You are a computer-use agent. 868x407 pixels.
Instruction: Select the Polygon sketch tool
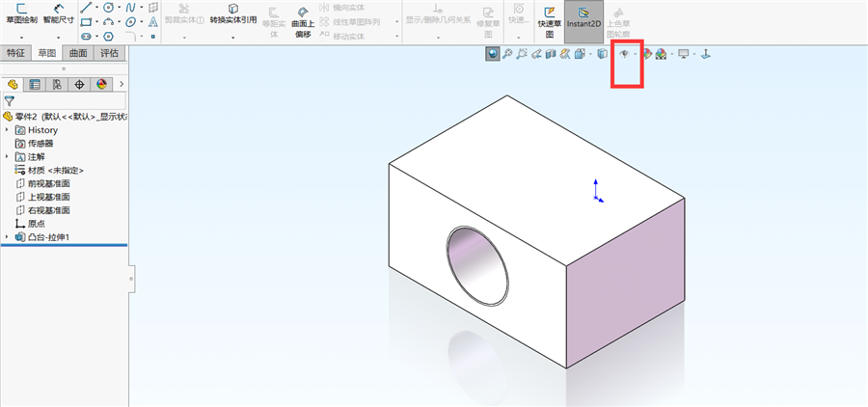[x=108, y=37]
